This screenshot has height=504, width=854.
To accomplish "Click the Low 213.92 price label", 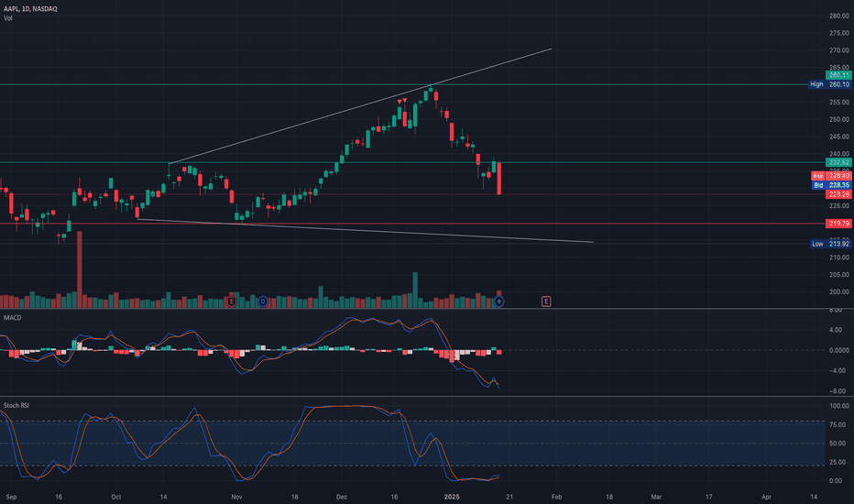I will [830, 244].
